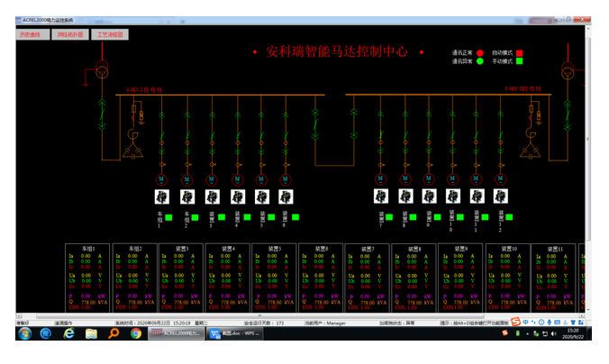Open the 网络拓扑图 view

tap(70, 34)
